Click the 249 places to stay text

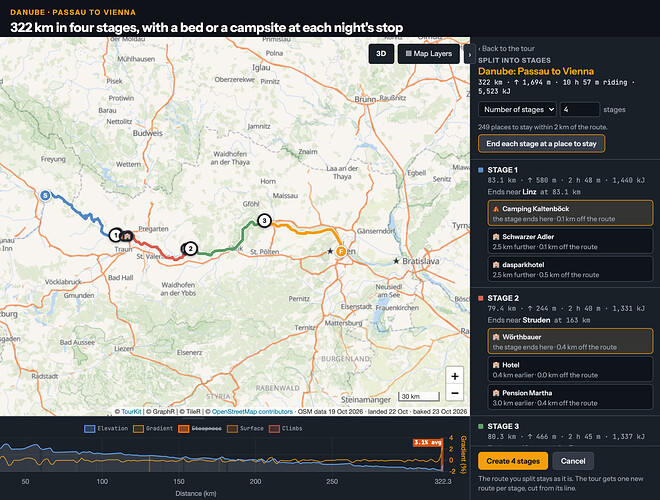pos(543,127)
